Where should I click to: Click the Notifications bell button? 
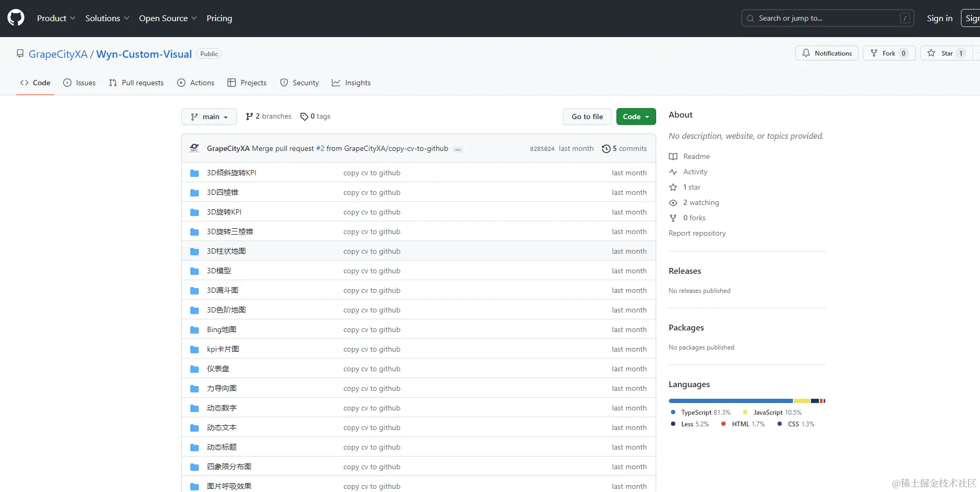pyautogui.click(x=826, y=53)
